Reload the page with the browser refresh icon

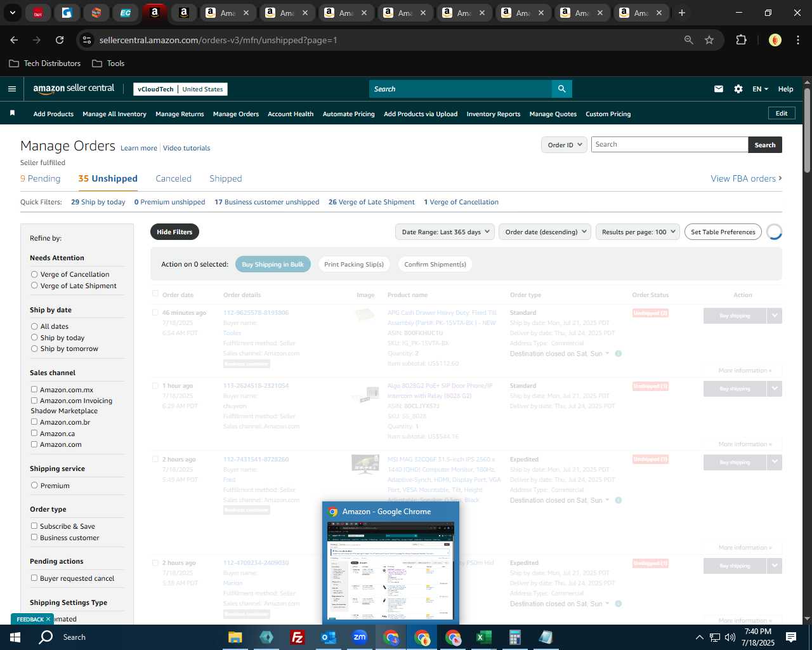[x=60, y=40]
